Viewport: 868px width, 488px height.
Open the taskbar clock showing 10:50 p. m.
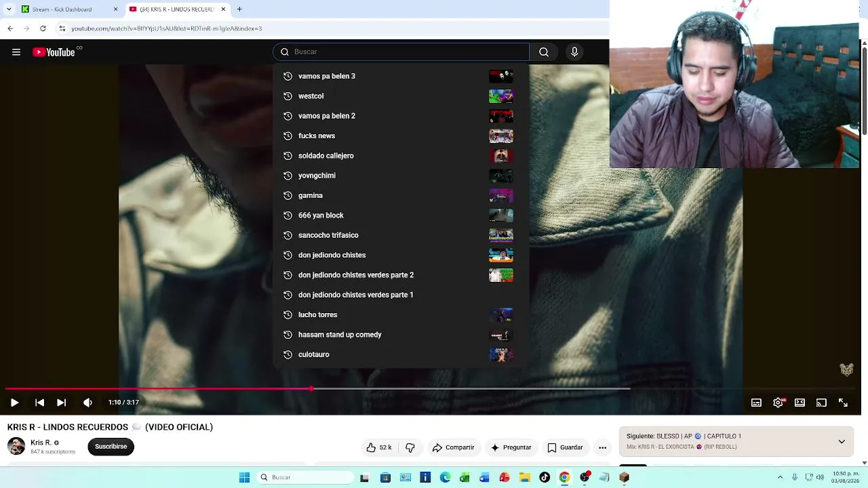[x=846, y=478]
